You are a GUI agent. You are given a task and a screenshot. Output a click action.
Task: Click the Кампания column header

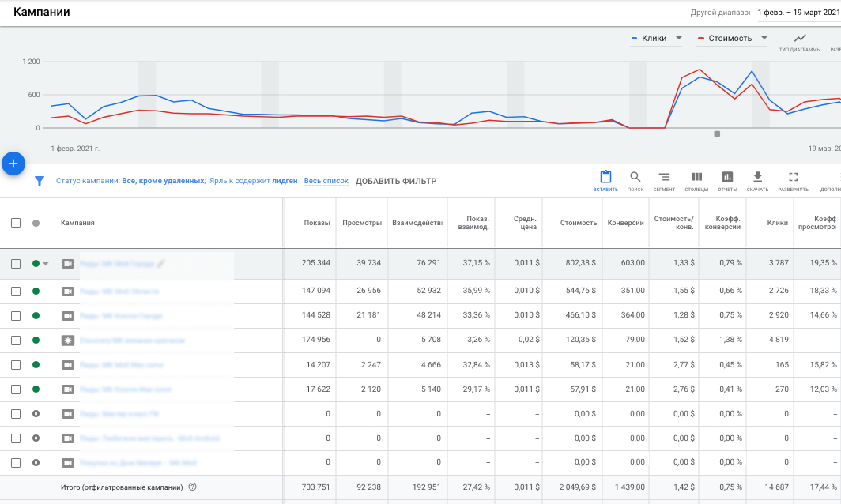click(77, 223)
